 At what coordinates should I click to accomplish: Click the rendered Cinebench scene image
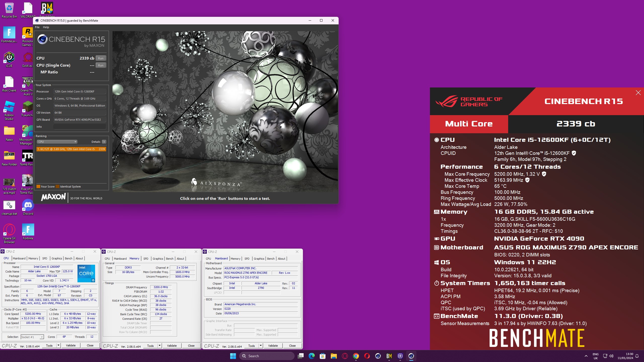(x=225, y=112)
